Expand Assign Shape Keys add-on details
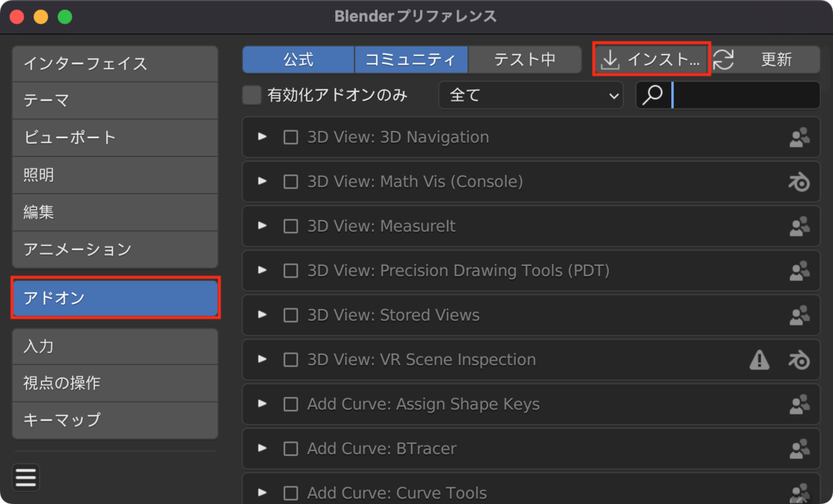833x504 pixels. point(262,403)
